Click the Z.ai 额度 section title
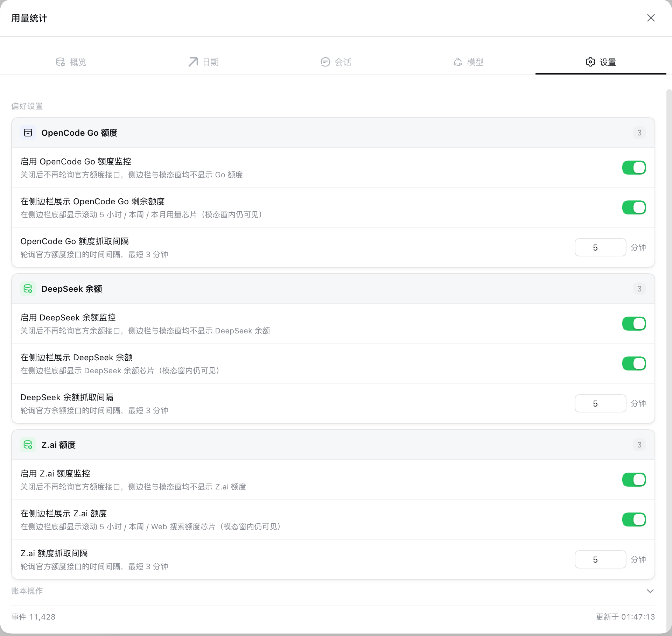672x636 pixels. click(x=58, y=445)
